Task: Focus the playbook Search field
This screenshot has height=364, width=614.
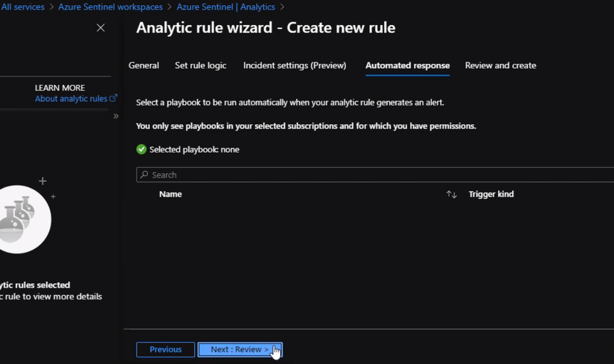Action: coord(376,175)
